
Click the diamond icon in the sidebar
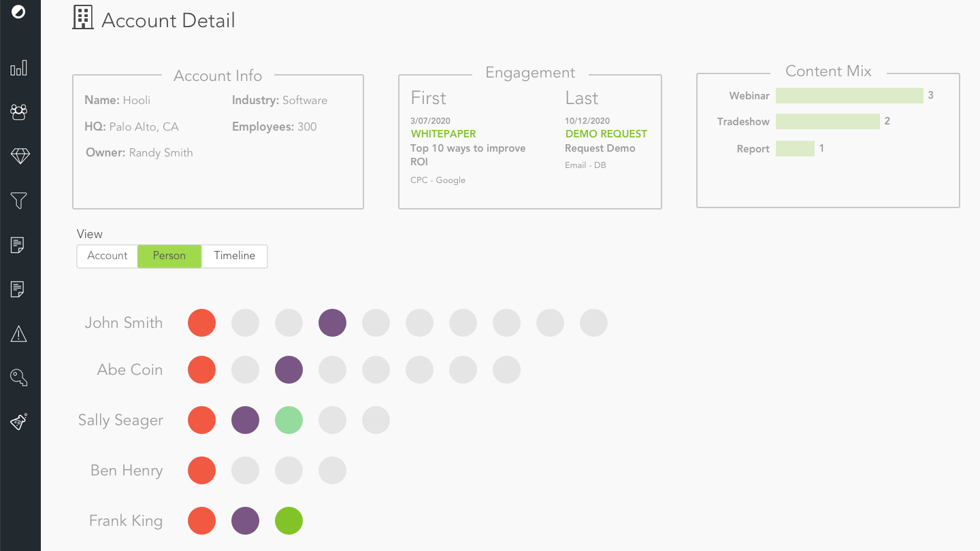[x=20, y=156]
